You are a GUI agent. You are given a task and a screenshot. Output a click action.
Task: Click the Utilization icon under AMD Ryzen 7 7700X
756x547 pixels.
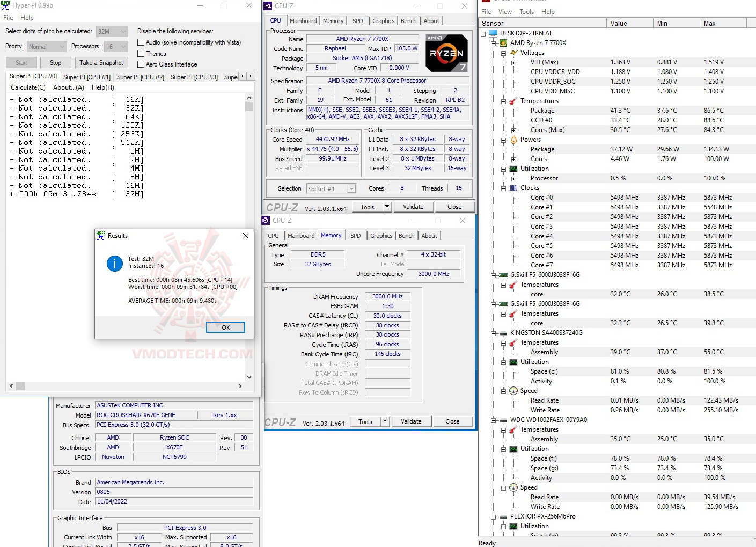[514, 169]
